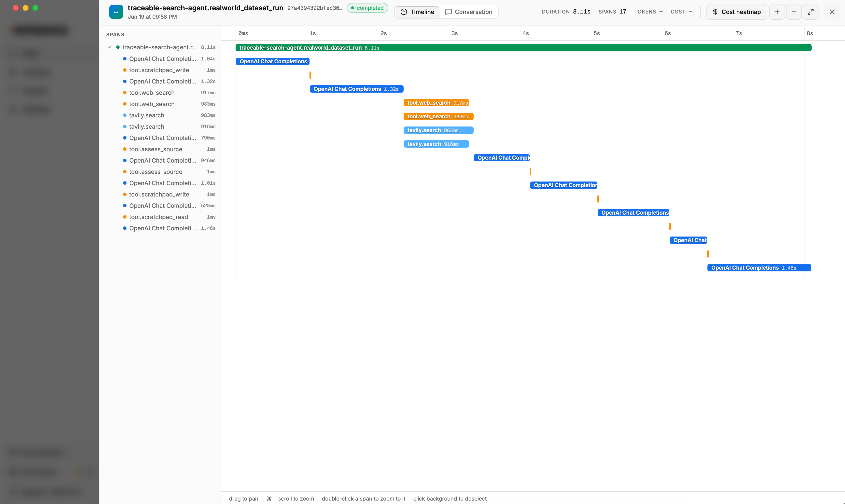Click the DURATION 8.11s stat
Screen dimensions: 845x504
(566, 12)
